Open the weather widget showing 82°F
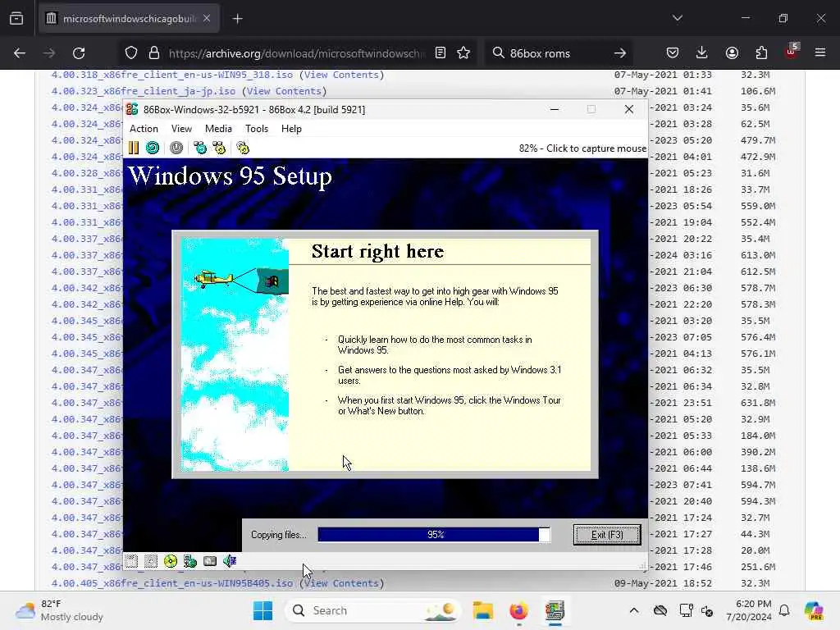 click(x=59, y=610)
